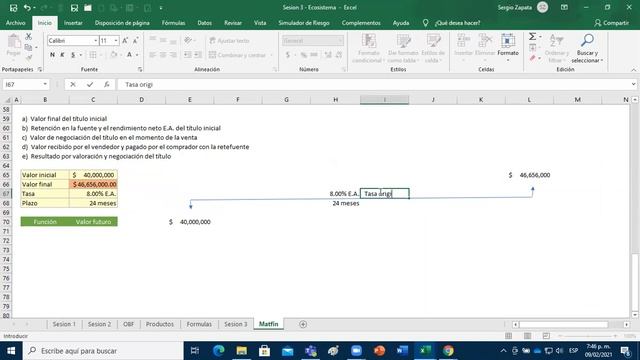
Task: Switch to Normal view in status bar
Action: (x=508, y=336)
